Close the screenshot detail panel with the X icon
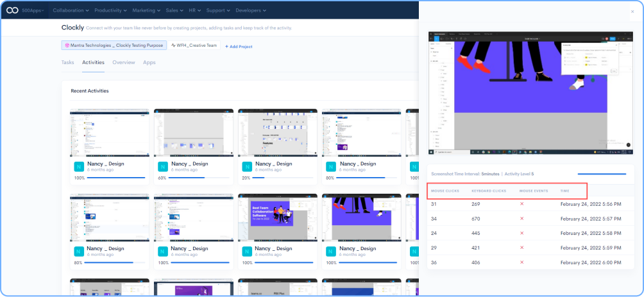644x297 pixels. pos(633,10)
